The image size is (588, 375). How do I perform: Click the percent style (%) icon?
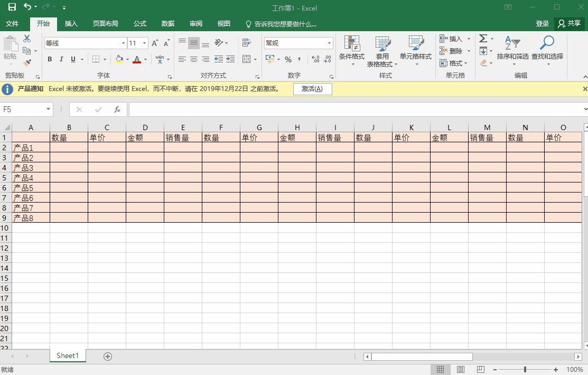pyautogui.click(x=289, y=59)
